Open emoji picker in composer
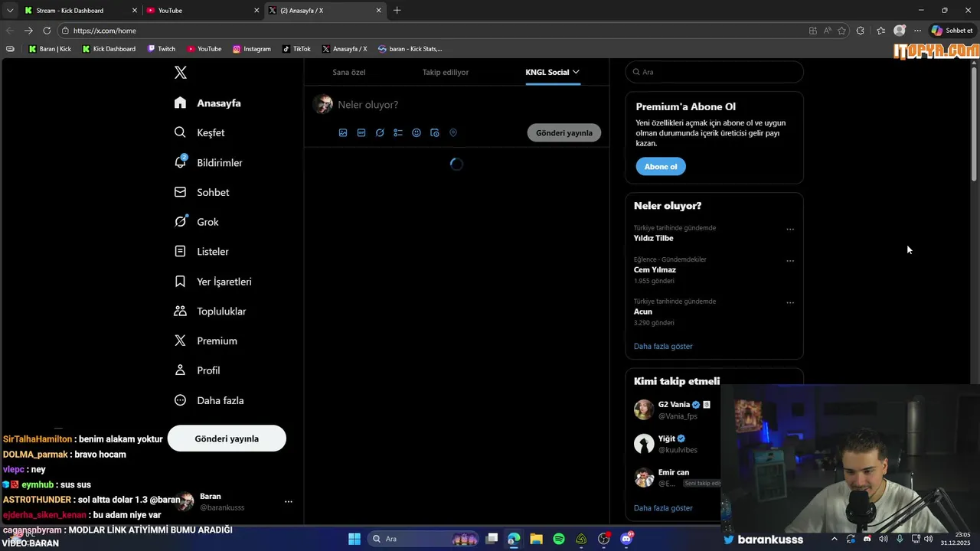The height and width of the screenshot is (551, 980). tap(416, 132)
